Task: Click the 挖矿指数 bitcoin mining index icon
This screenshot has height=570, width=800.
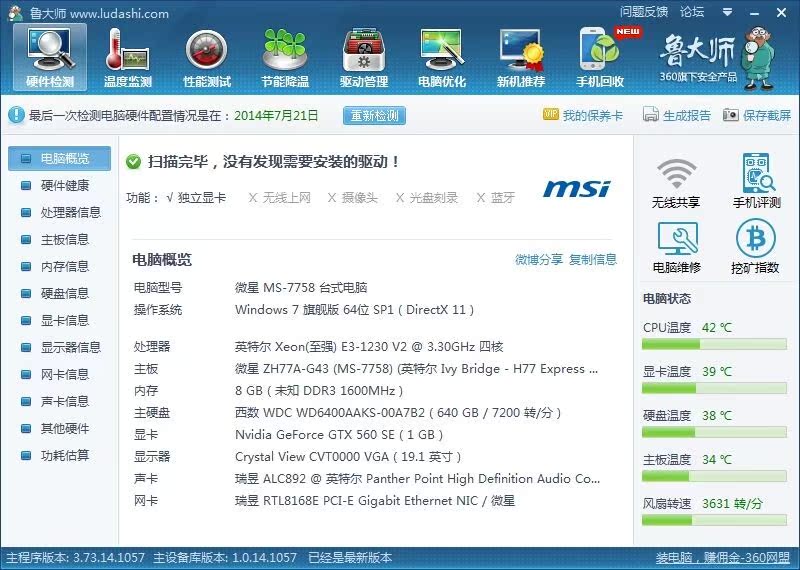Action: 756,247
